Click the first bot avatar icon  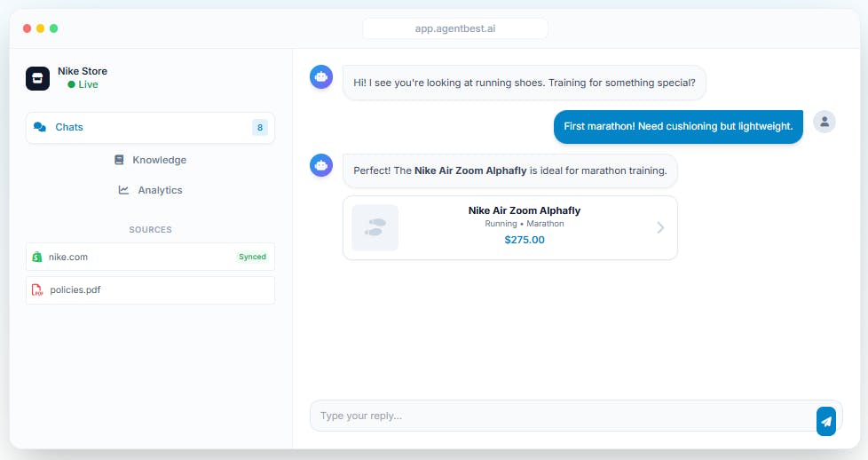(321, 77)
